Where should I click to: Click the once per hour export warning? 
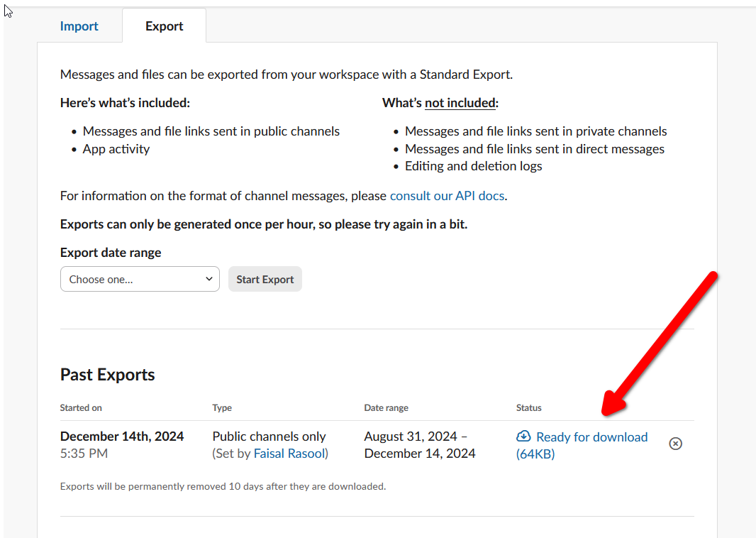(x=264, y=224)
